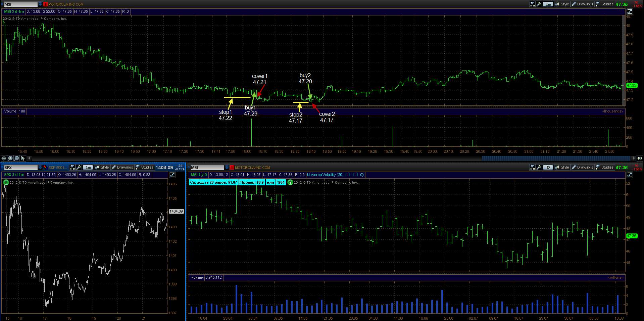Open Studies menu on daily MSI chart
The width and height of the screenshot is (644, 321).
click(605, 167)
